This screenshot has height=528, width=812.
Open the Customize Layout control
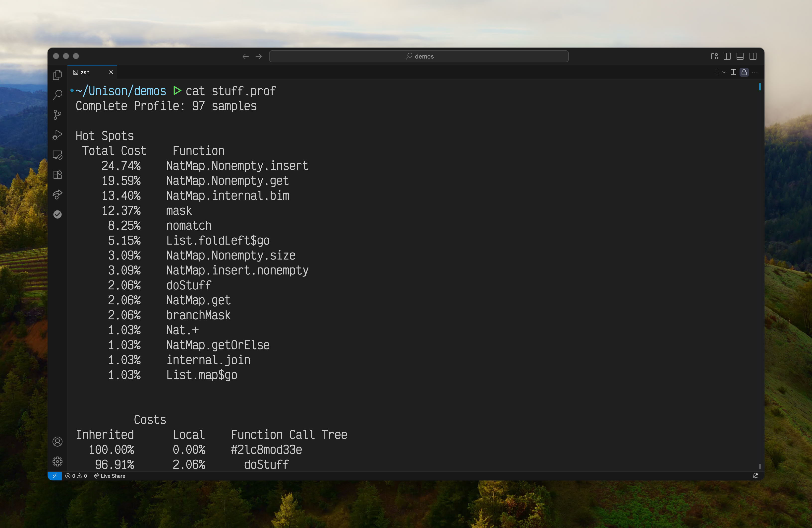(x=714, y=56)
